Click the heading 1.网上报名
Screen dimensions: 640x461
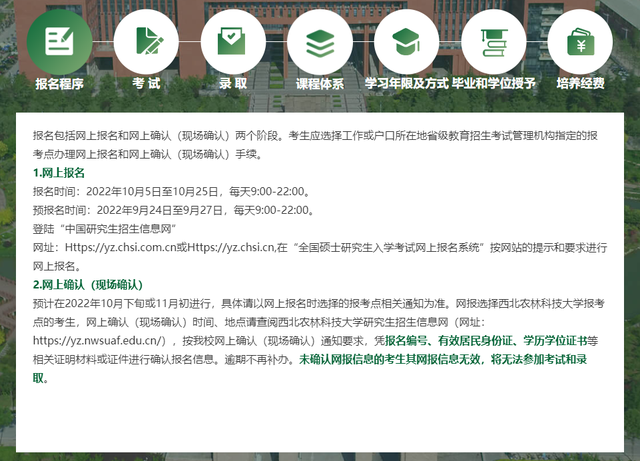point(59,173)
